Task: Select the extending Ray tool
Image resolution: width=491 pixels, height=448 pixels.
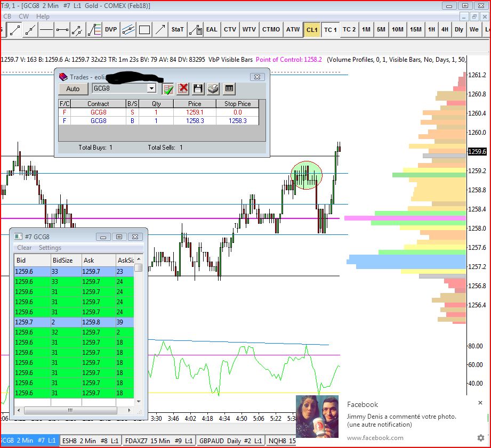Action: [x=30, y=30]
